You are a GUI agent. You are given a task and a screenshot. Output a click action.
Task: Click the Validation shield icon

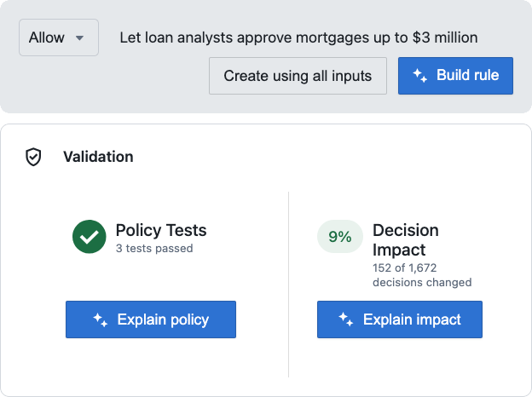tap(33, 157)
